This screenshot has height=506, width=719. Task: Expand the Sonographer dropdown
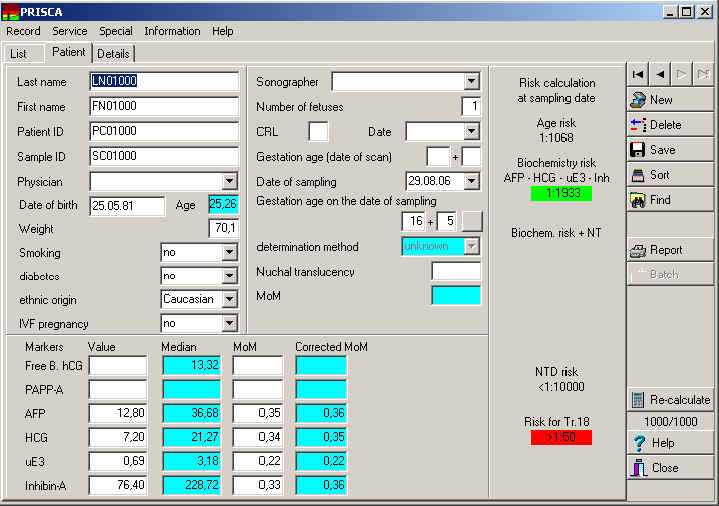click(x=471, y=82)
